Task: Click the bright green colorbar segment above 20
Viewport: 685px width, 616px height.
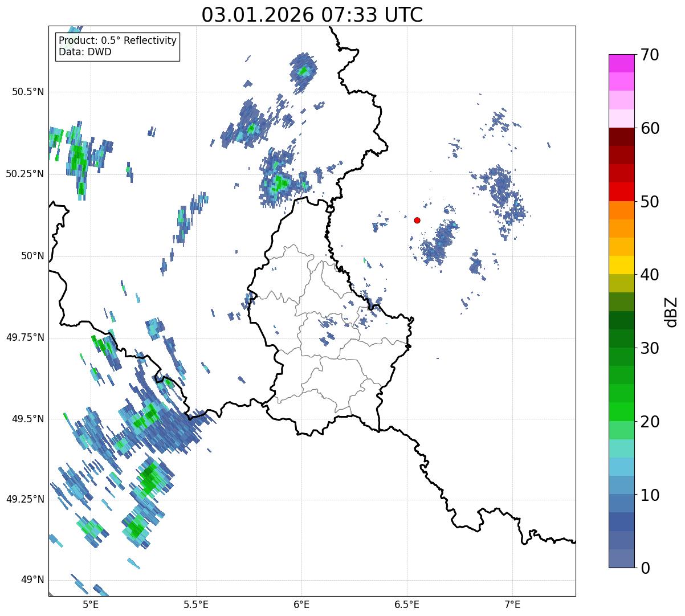Action: 621,412
